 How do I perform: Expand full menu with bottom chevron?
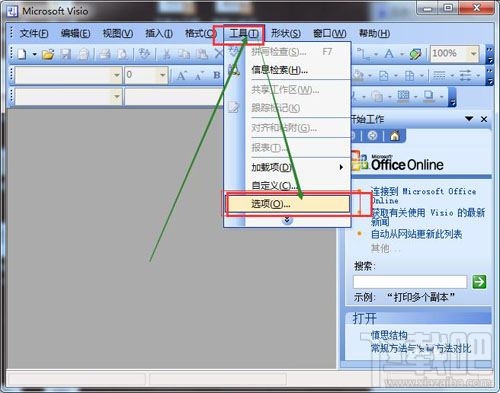[287, 220]
